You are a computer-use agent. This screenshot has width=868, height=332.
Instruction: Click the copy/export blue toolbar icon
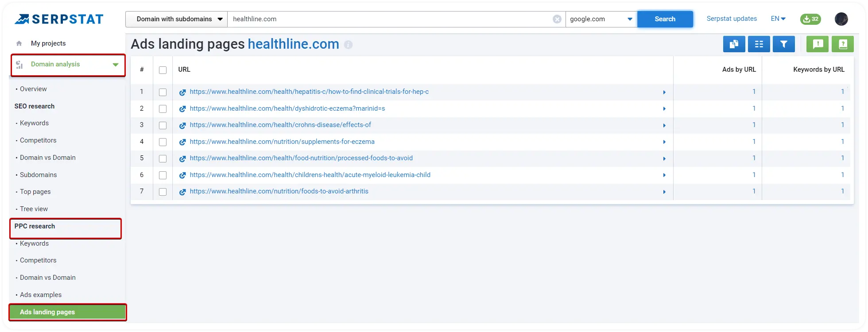[x=734, y=44]
